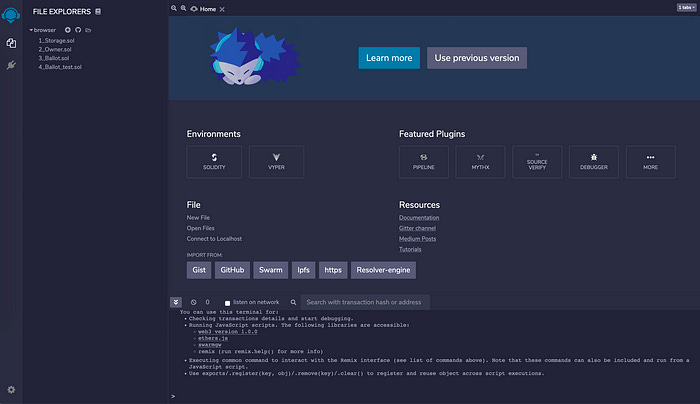
Task: Open the Gitter channel link
Action: [x=417, y=228]
